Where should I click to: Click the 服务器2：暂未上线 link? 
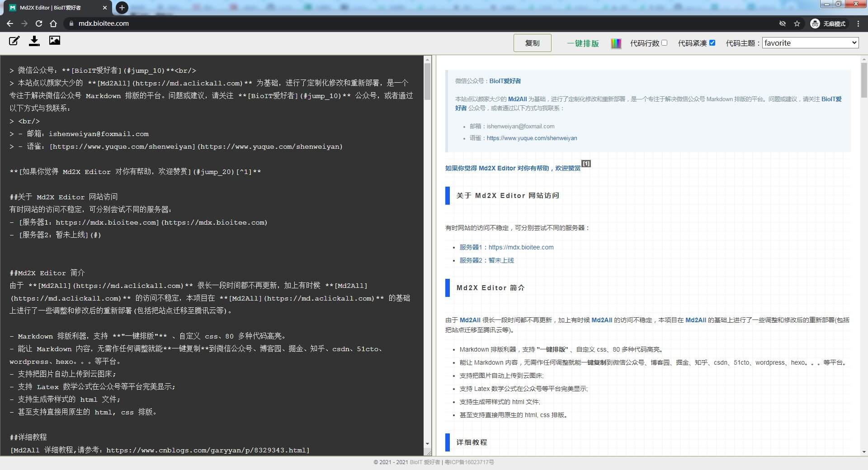coord(486,260)
